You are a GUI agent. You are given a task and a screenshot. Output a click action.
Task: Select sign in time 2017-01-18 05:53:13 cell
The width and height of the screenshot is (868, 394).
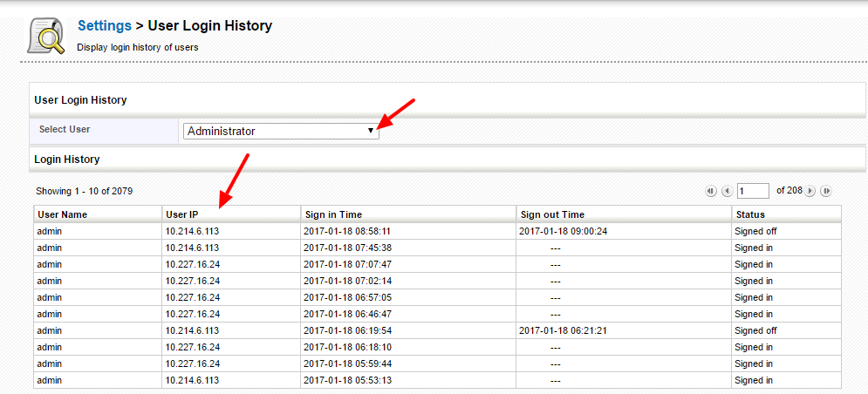[347, 380]
